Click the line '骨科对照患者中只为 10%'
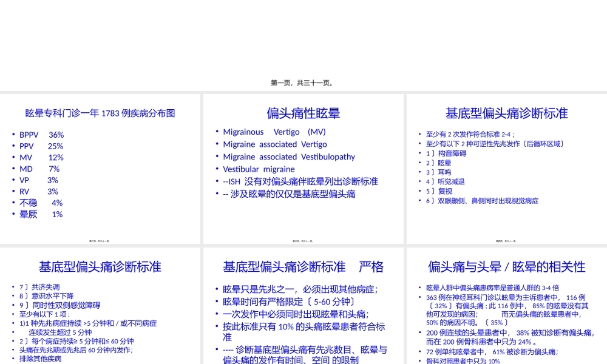607x364 pixels. pos(463,360)
